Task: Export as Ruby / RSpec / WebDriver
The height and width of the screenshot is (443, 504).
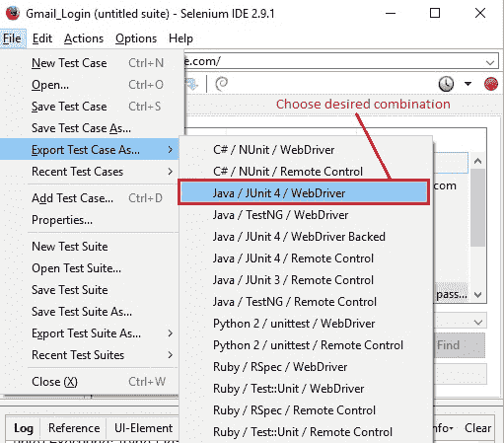Action: click(306, 367)
